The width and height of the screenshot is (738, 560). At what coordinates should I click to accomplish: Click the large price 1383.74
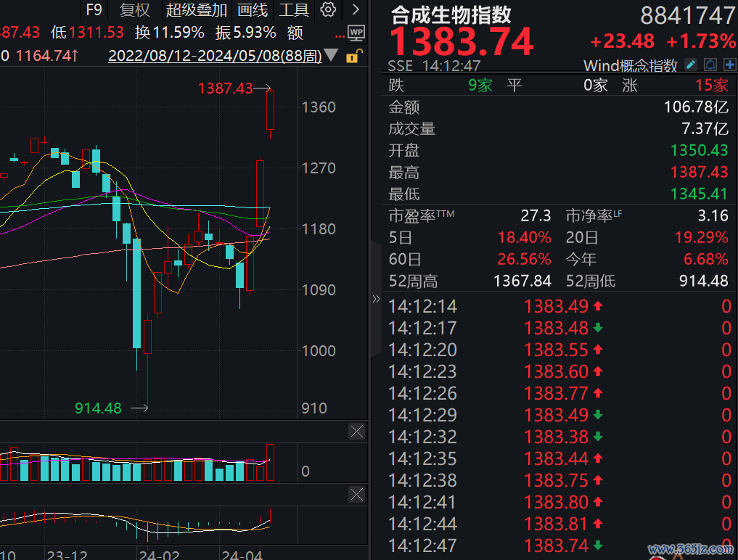(x=462, y=42)
